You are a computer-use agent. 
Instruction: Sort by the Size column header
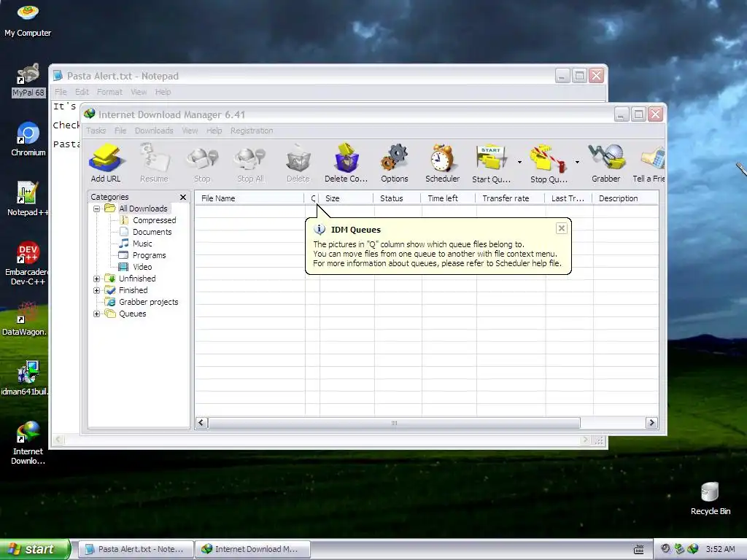tap(346, 198)
